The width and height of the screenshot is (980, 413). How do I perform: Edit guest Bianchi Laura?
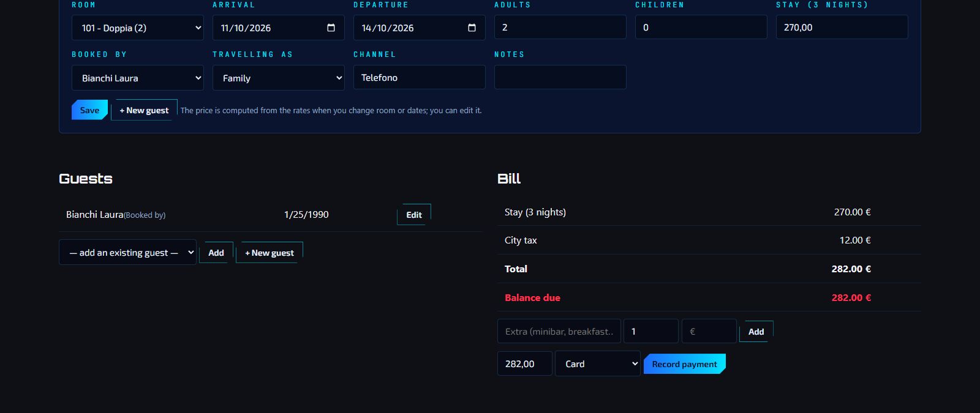[x=414, y=215]
